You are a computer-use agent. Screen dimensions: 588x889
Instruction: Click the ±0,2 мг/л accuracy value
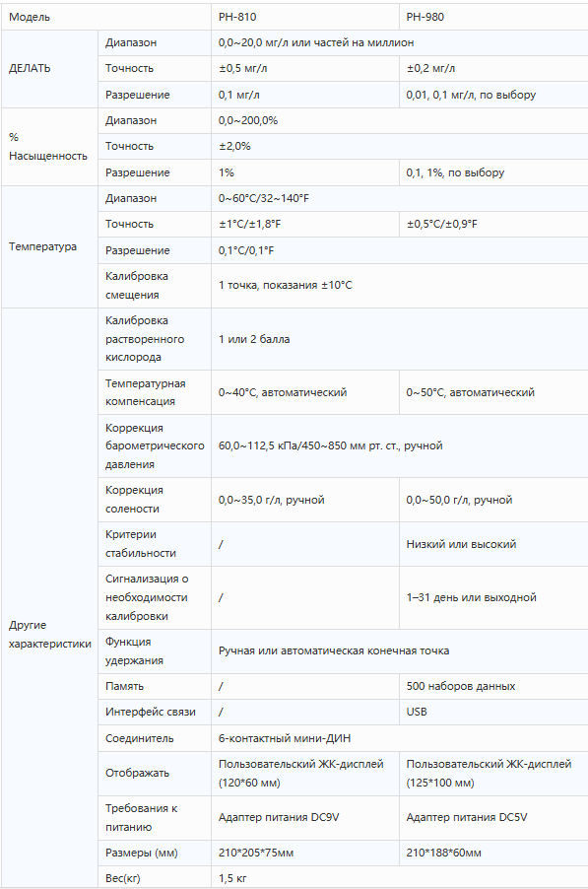click(430, 68)
